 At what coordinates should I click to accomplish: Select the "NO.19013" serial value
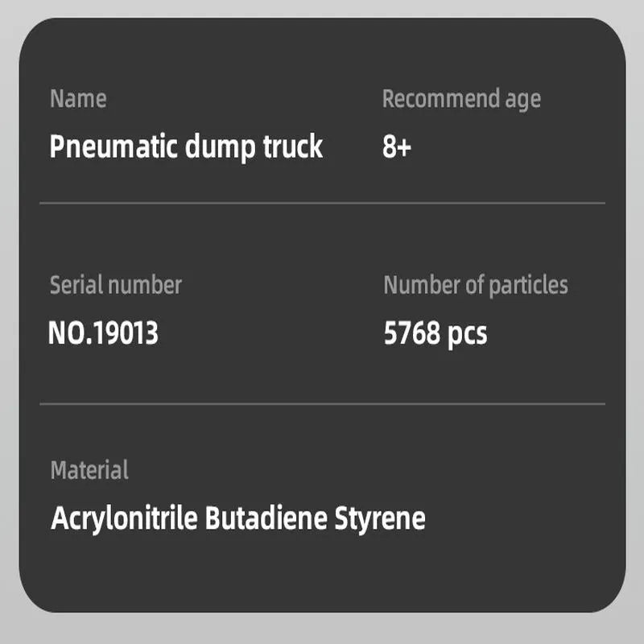coord(103,333)
